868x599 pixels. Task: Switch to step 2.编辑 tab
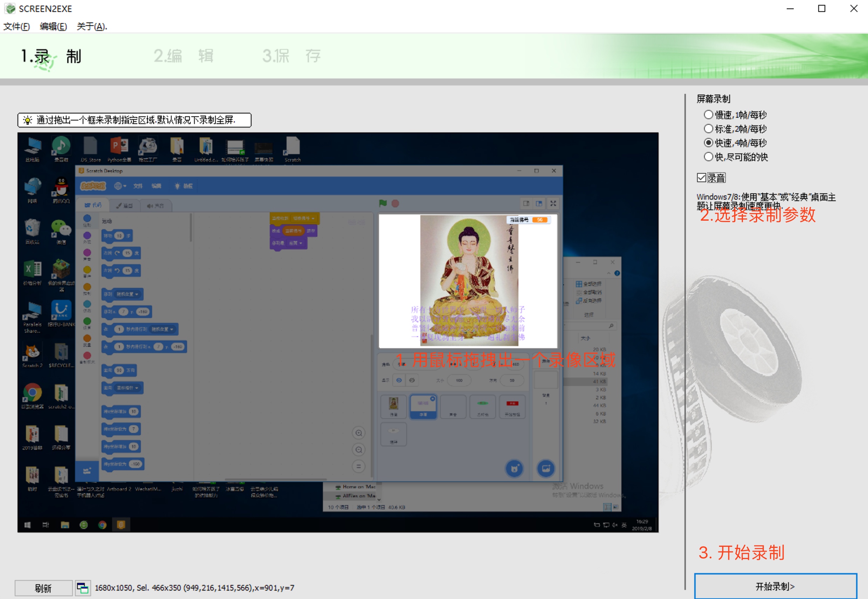point(184,56)
